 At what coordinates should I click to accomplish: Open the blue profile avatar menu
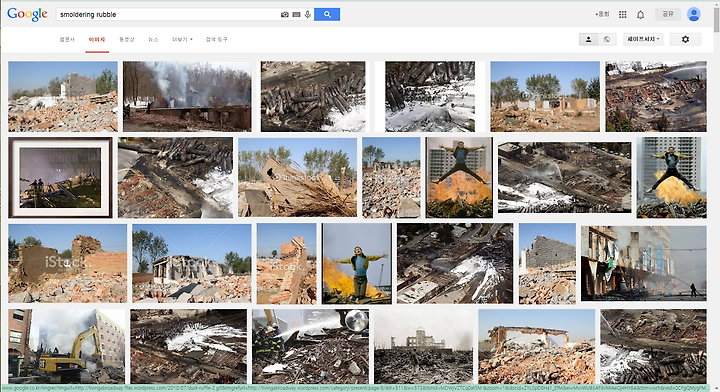pyautogui.click(x=694, y=14)
